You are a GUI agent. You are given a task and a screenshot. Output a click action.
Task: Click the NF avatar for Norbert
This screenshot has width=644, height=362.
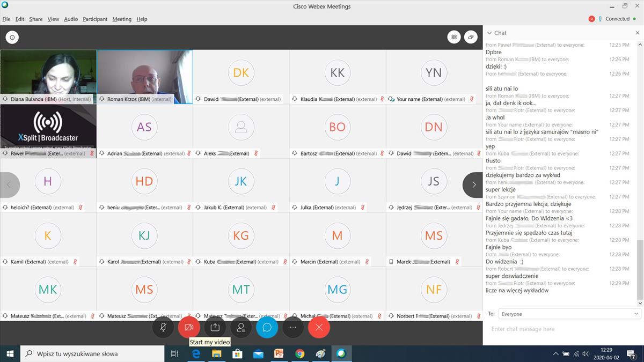pos(434,290)
